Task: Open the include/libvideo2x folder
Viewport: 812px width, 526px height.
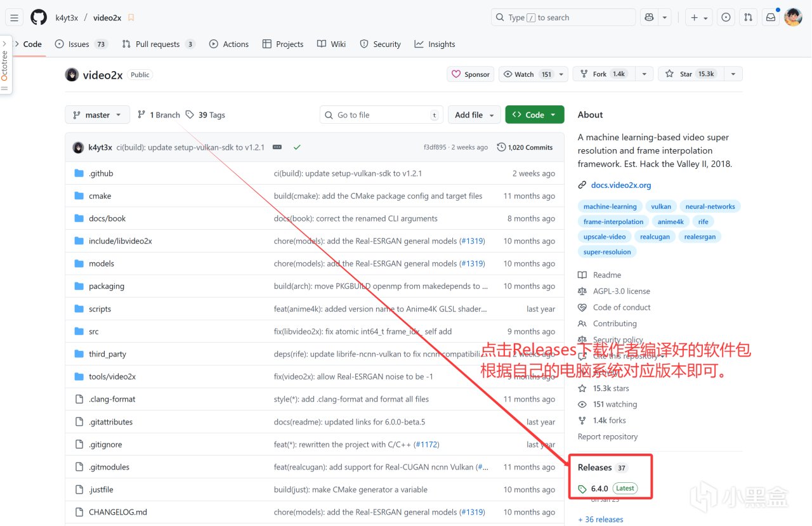Action: [x=121, y=241]
